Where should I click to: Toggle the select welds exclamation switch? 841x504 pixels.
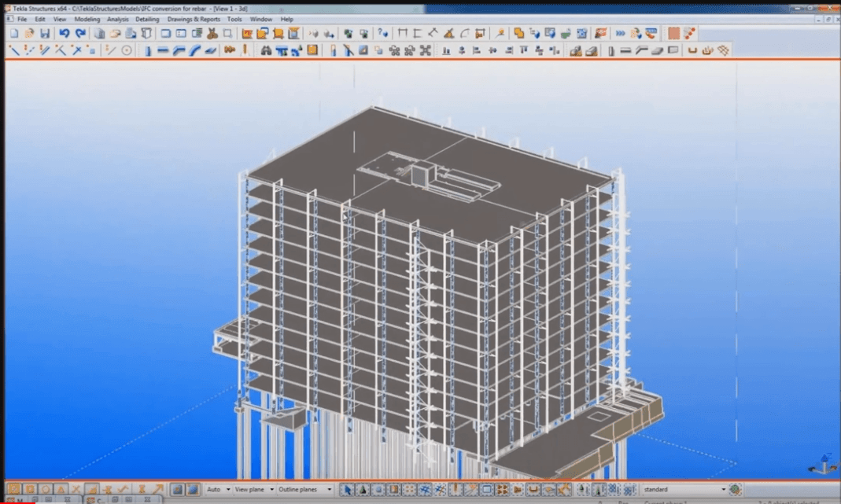tap(456, 490)
